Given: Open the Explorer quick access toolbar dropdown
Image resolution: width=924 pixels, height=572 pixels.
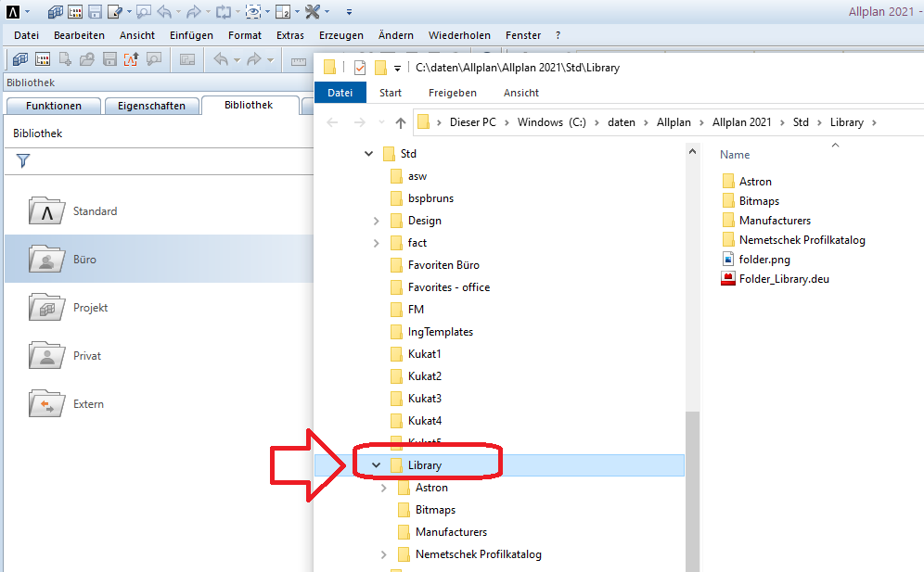Looking at the screenshot, I should pyautogui.click(x=397, y=68).
